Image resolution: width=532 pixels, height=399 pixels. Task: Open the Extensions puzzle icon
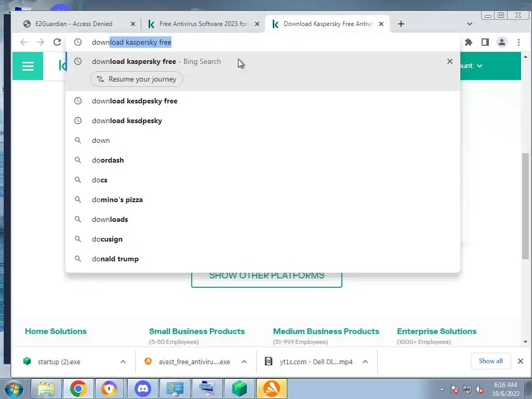(x=469, y=42)
